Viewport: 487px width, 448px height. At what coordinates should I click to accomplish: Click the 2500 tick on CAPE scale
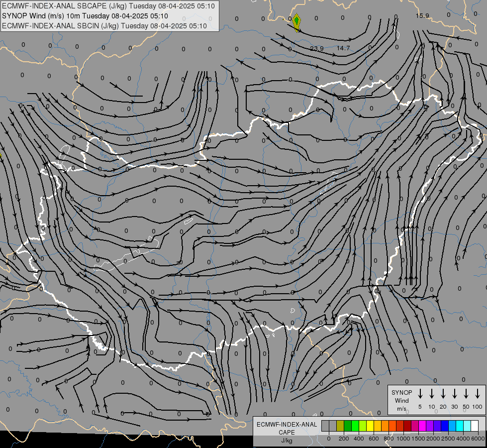448,439
